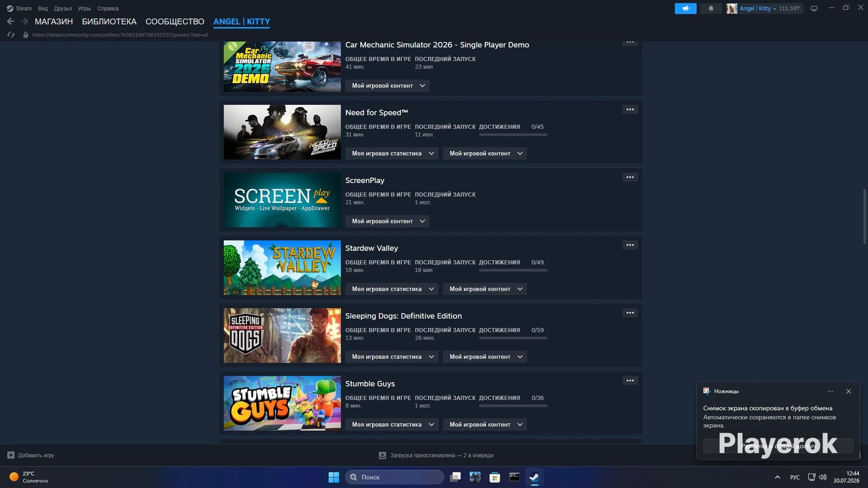
Task: Expand Мой игровой контент for Sleeping Dogs
Action: pos(485,357)
